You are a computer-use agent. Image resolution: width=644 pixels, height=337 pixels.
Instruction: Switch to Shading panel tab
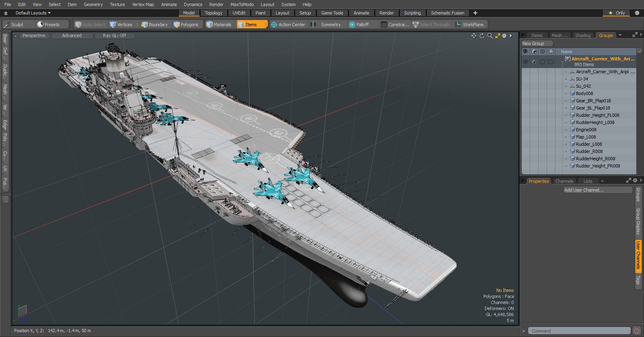[x=582, y=35]
